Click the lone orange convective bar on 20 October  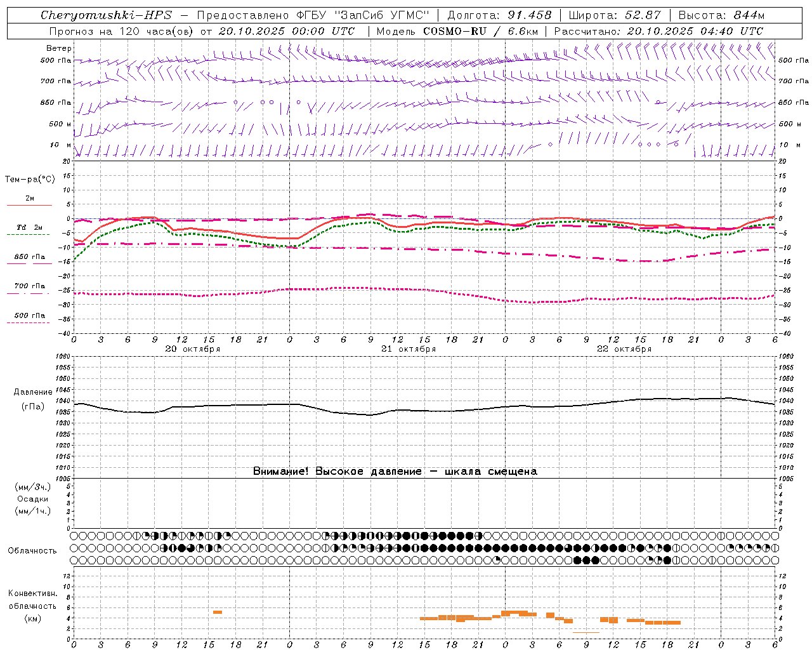218,612
